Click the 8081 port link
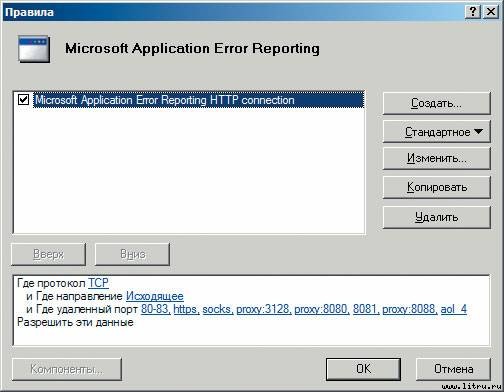The height and width of the screenshot is (392, 504). click(x=365, y=309)
